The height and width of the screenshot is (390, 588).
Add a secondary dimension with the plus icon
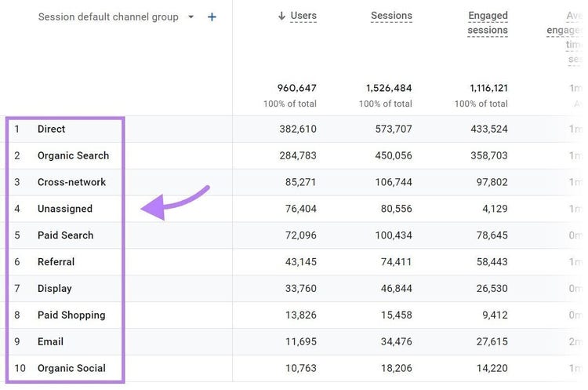[x=212, y=17]
